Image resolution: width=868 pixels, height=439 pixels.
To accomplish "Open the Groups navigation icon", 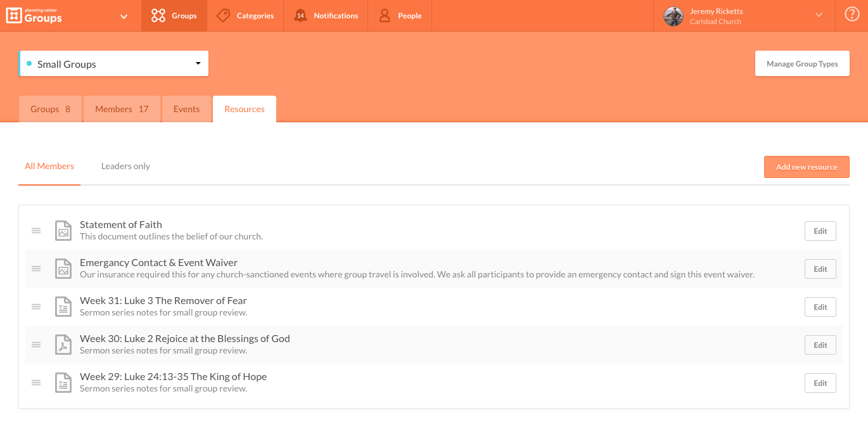I will coord(157,16).
